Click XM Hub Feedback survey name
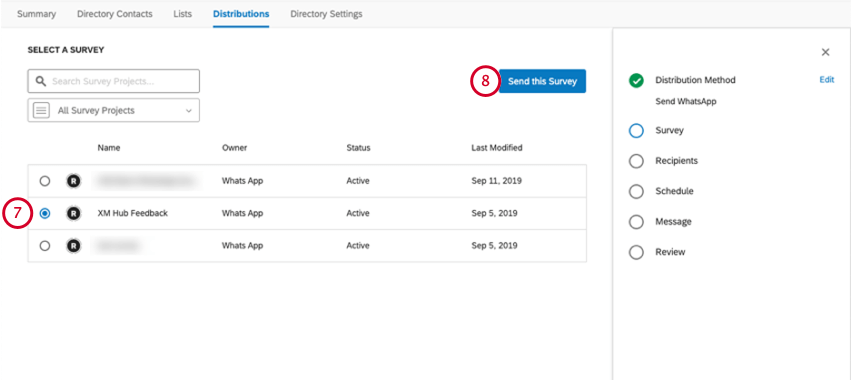The image size is (851, 380). tap(132, 213)
